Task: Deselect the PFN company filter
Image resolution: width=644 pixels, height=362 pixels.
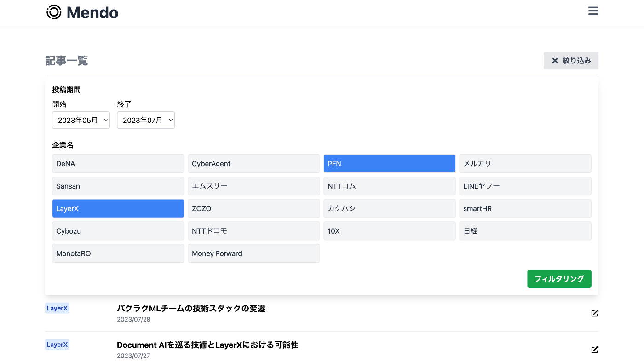Action: click(390, 164)
